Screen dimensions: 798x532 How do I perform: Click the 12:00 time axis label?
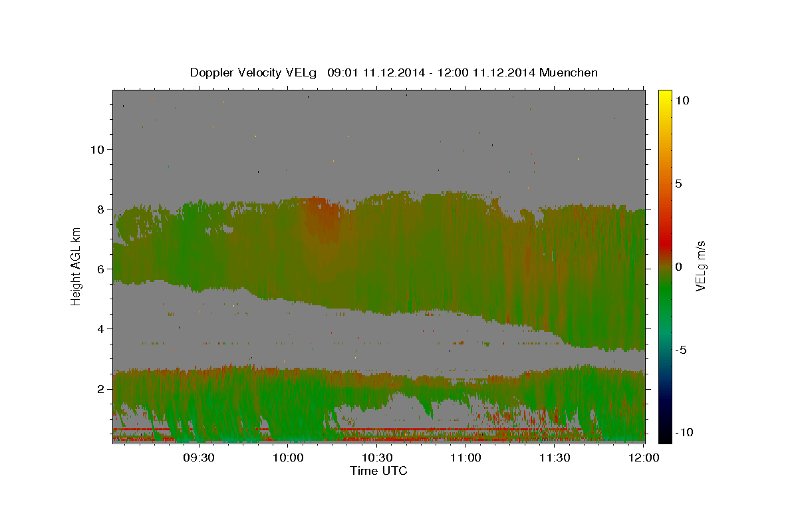tap(644, 458)
